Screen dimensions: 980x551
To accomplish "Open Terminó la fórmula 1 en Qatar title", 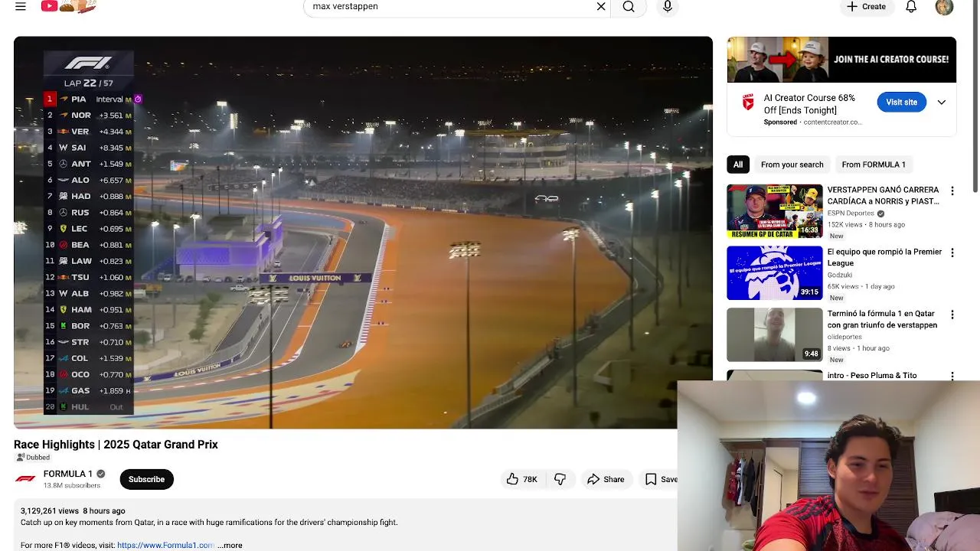I will tap(882, 319).
